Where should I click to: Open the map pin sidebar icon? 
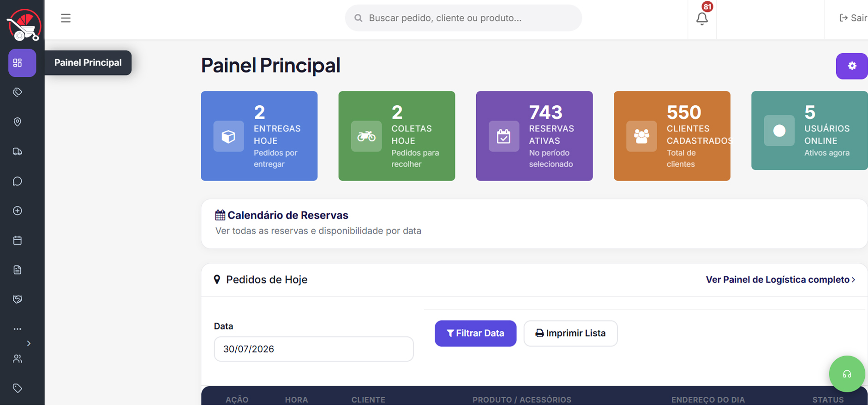coord(18,122)
